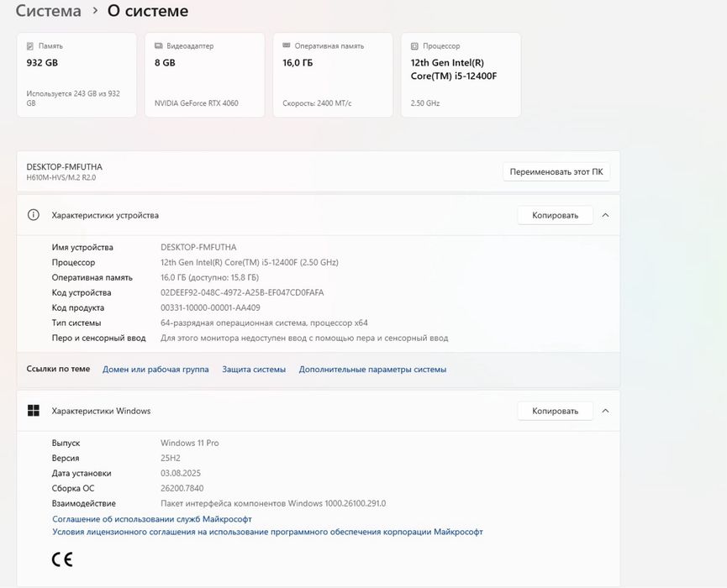Open Соглашение об использовании служб Майкрософт
The width and height of the screenshot is (727, 588).
click(151, 519)
